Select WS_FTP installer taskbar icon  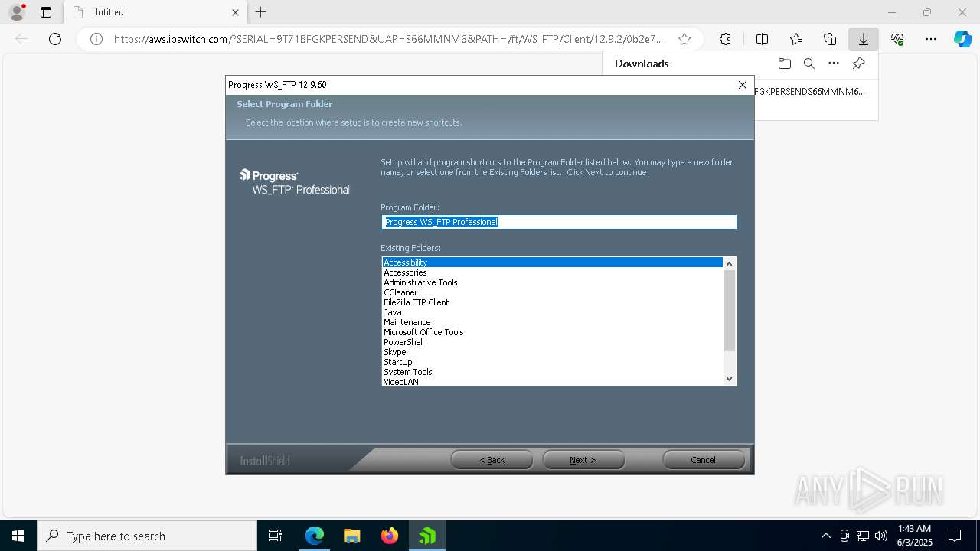pos(427,536)
